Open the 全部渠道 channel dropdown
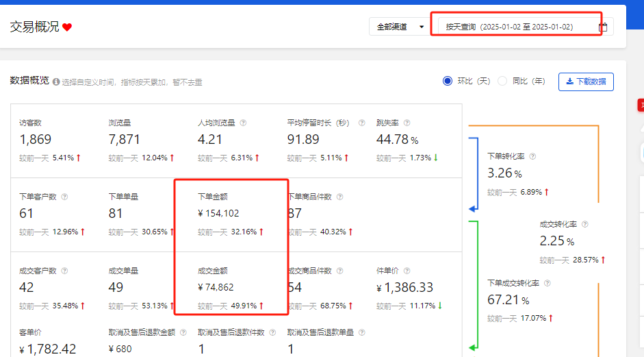Viewport: 644px width, 357px height. coord(400,27)
